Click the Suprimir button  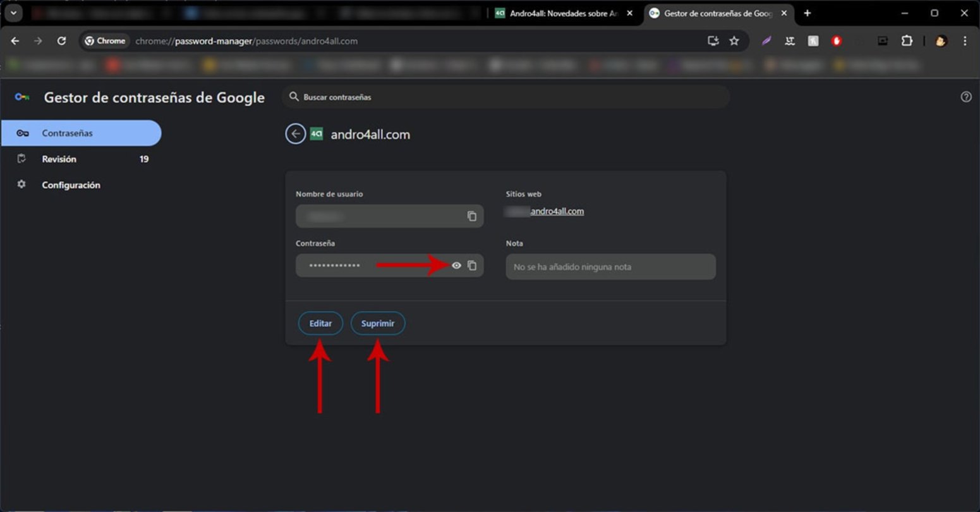pos(378,323)
